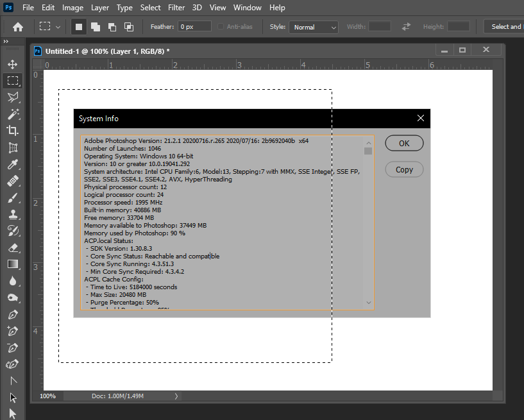
Task: Open the Window menu
Action: click(x=248, y=7)
